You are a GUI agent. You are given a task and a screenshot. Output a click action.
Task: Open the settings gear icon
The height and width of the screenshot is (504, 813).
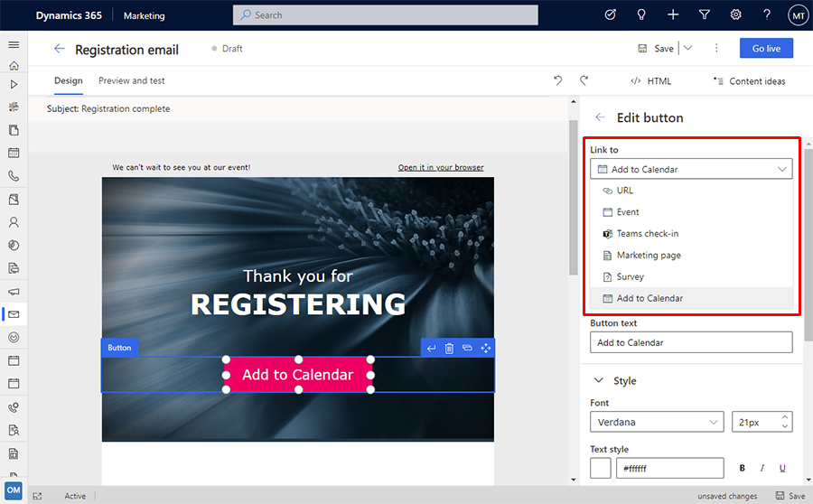[x=735, y=15]
